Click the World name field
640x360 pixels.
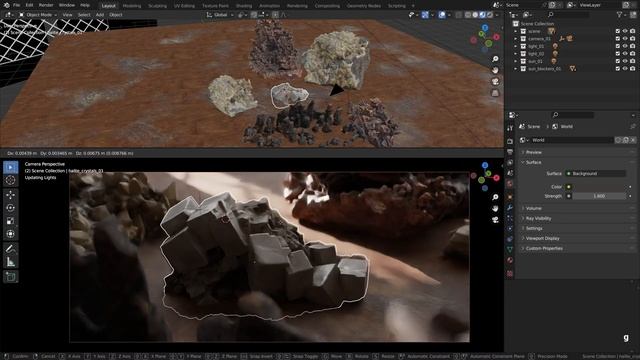pos(571,140)
